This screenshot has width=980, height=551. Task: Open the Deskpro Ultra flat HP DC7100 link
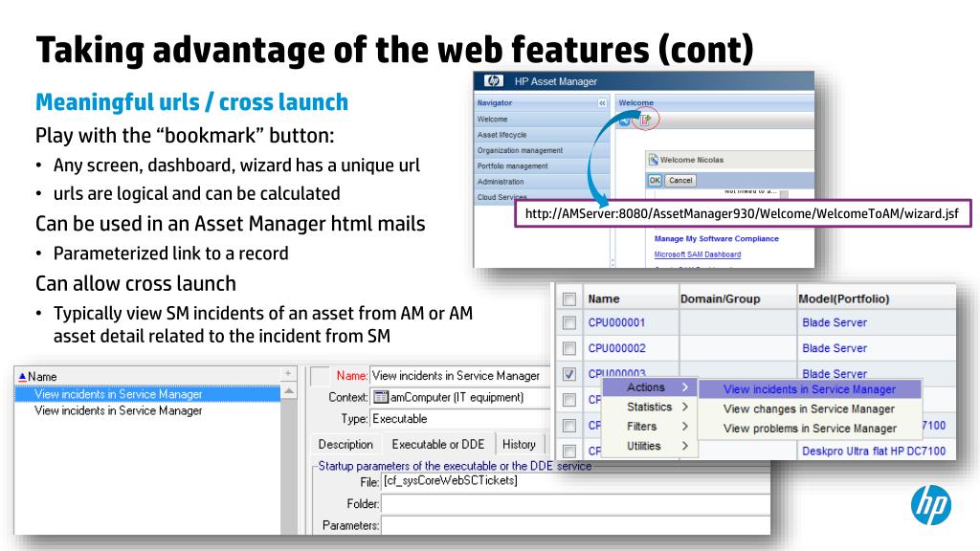[874, 452]
